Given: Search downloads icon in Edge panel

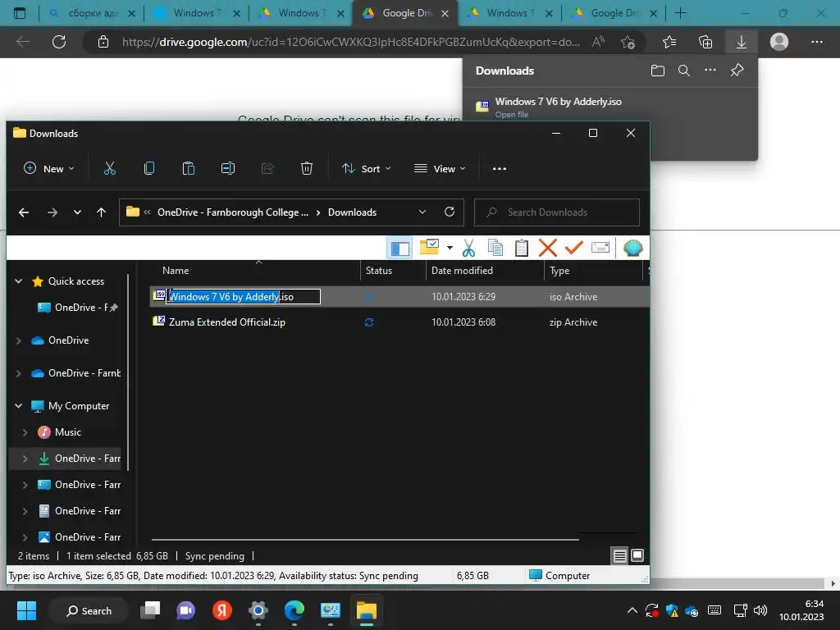Looking at the screenshot, I should [x=683, y=71].
